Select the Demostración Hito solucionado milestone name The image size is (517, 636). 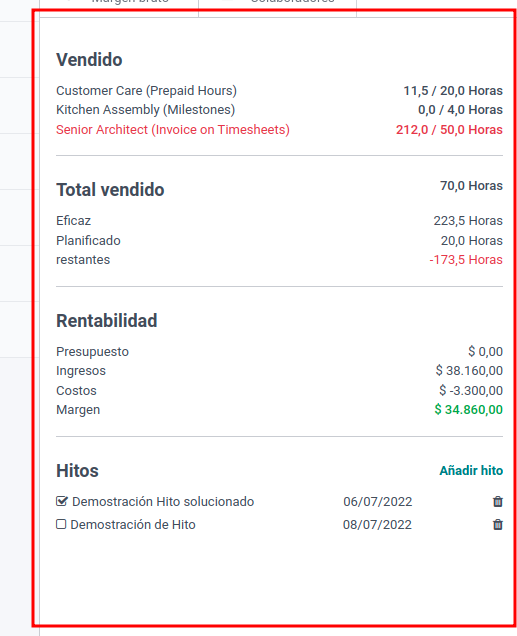coord(163,502)
